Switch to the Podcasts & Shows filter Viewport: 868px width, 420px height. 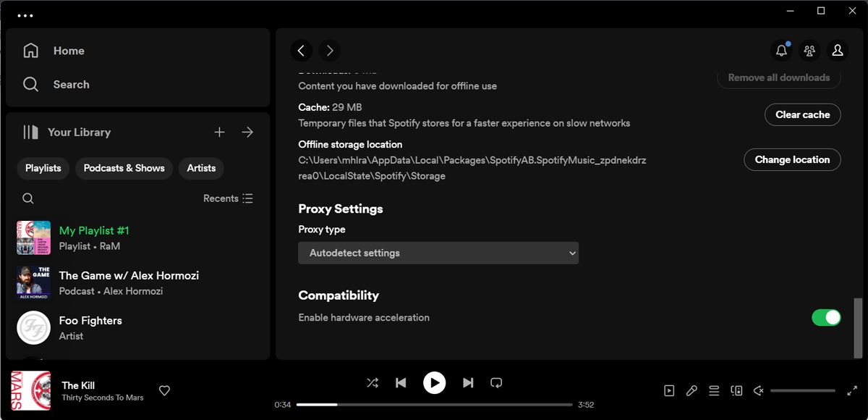point(123,168)
